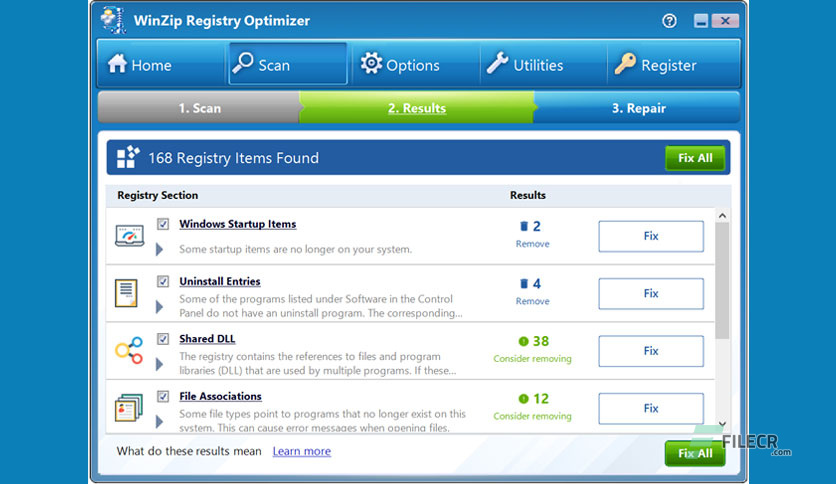Click the registry blocks icon beside 168 Registry Items
The image size is (836, 484).
128,157
